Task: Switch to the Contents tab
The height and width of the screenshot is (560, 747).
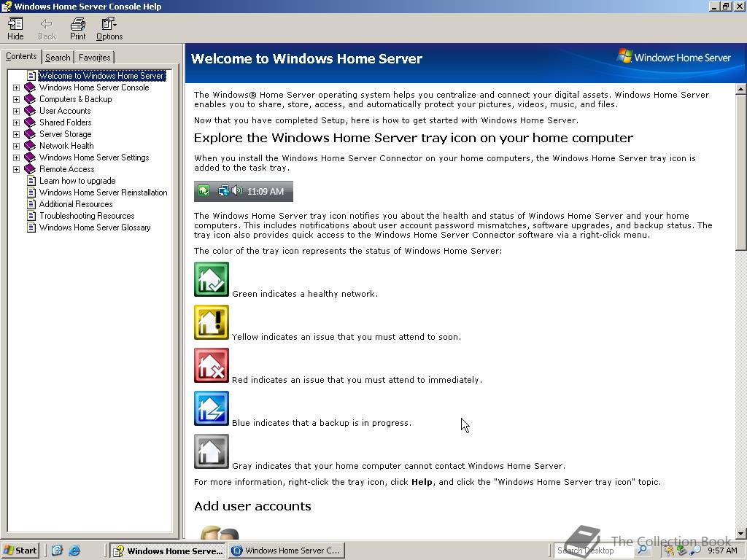Action: click(21, 56)
